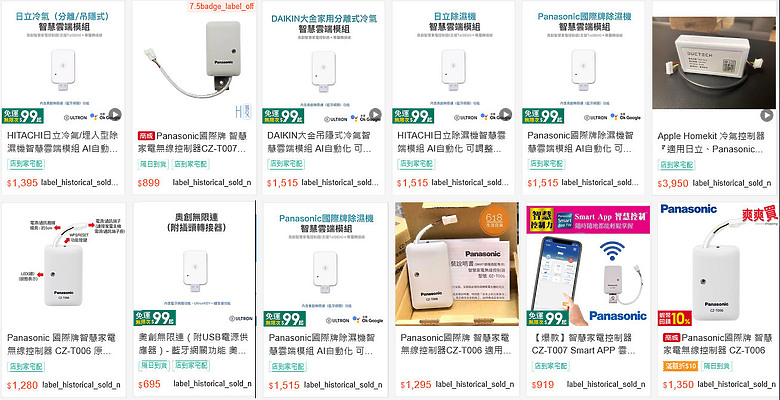Open the Smart App 智慧控制 phone thumbnail
The image size is (780, 400).
coord(588,266)
